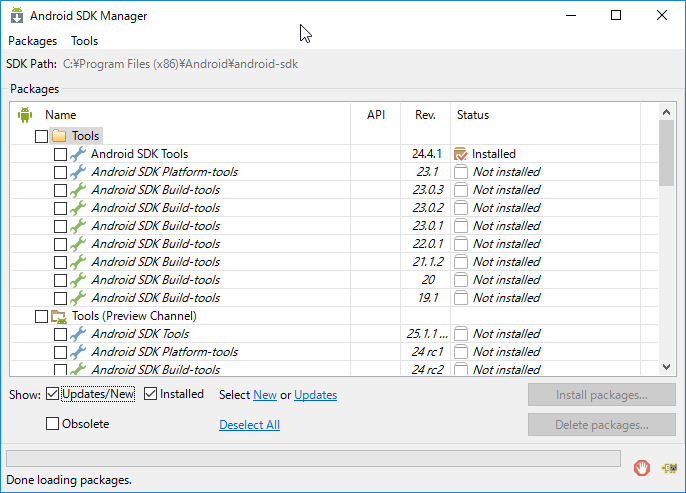Click the scroll down arrow of package list
The height and width of the screenshot is (493, 686).
point(666,367)
